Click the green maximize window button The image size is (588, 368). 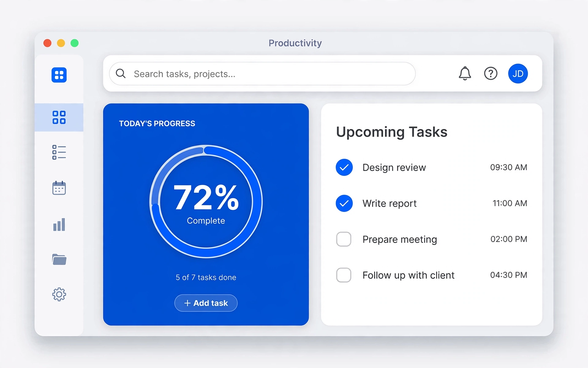click(x=75, y=43)
